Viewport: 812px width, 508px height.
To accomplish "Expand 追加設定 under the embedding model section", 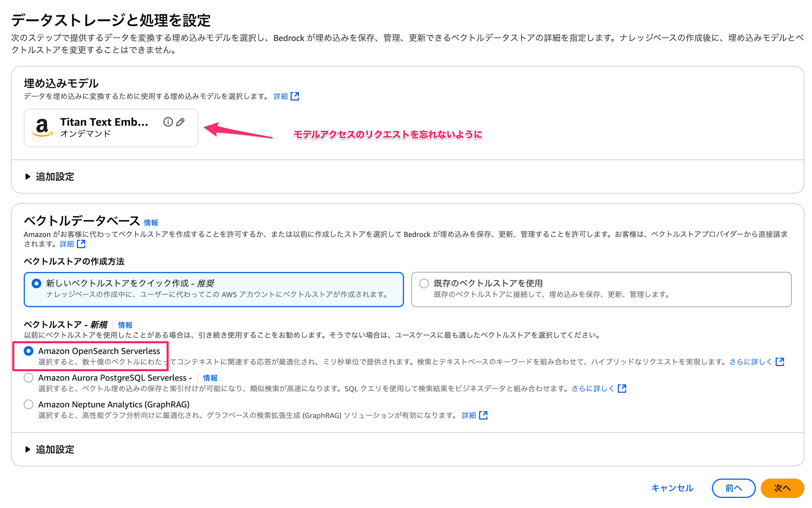I will click(50, 176).
